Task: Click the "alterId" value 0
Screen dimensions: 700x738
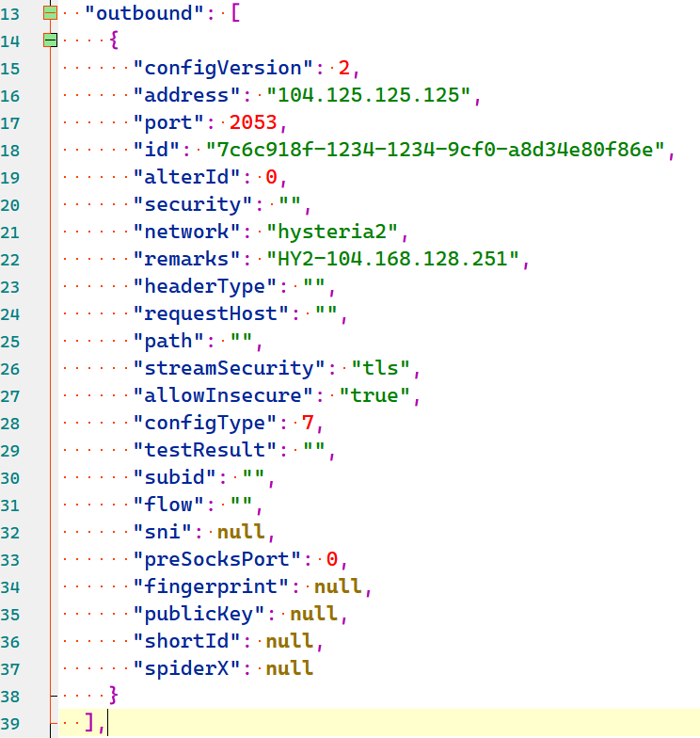Action: 270,177
